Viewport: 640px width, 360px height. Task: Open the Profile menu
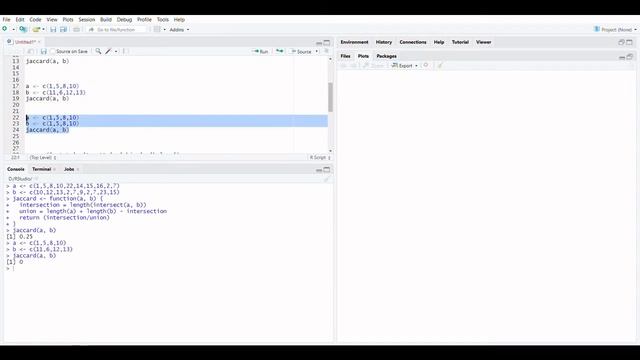tap(144, 19)
